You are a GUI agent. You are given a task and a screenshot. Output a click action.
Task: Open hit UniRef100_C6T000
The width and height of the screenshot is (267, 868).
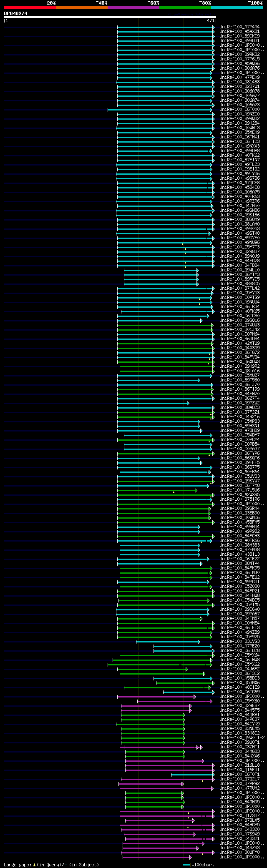239,109
